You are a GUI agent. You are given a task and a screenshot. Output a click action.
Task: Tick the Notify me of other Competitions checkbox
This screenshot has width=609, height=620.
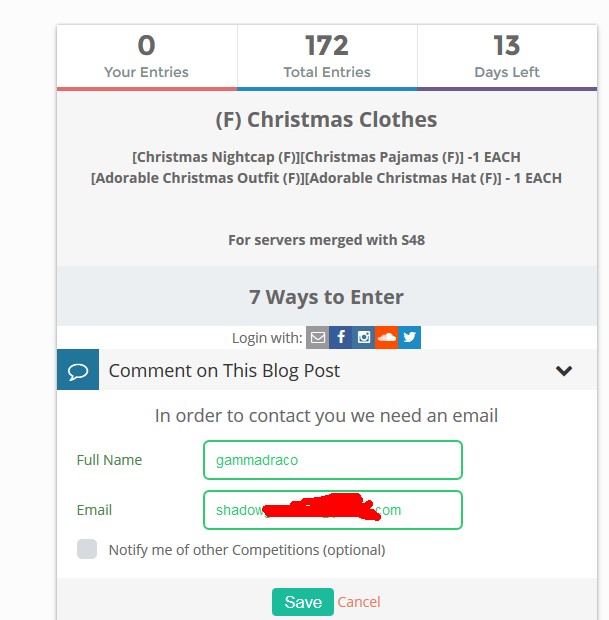[x=87, y=549]
